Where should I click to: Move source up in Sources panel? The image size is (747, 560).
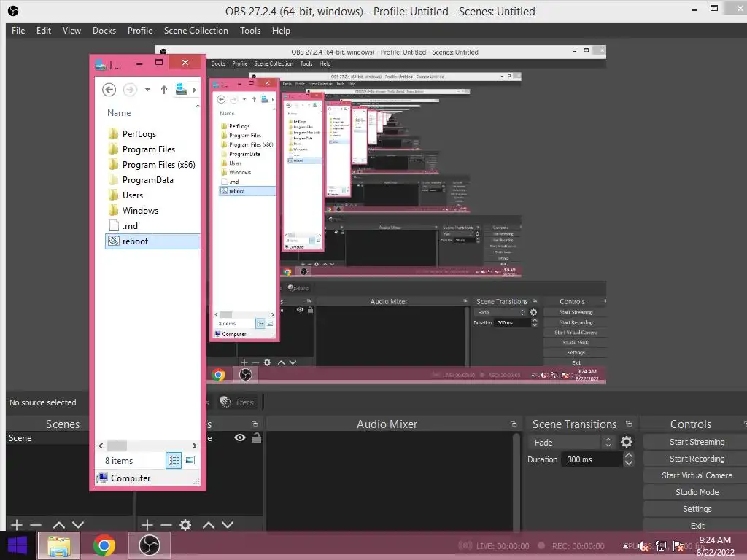pos(208,525)
